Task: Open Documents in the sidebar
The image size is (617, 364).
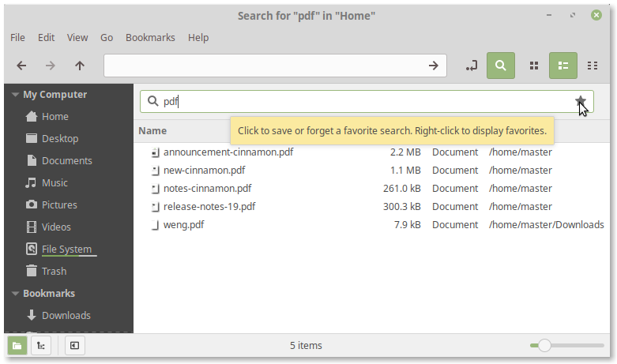Action: click(x=69, y=161)
